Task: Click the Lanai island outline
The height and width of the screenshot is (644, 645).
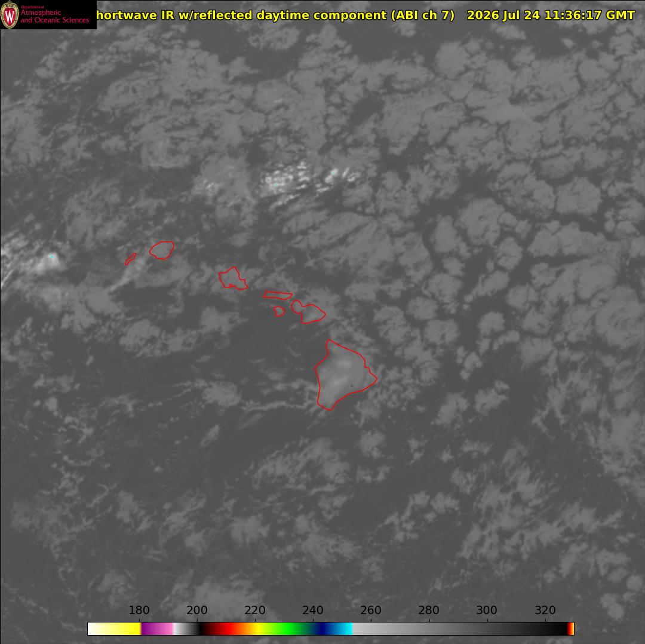Action: (x=279, y=311)
